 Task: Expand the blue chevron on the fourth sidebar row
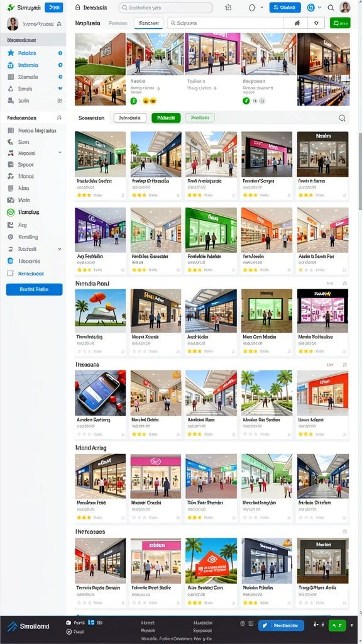[60, 88]
